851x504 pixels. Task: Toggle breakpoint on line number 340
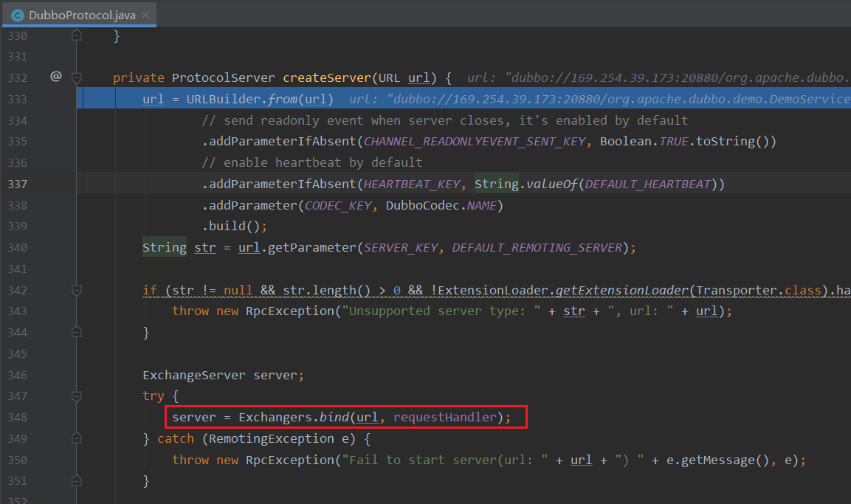click(x=17, y=247)
